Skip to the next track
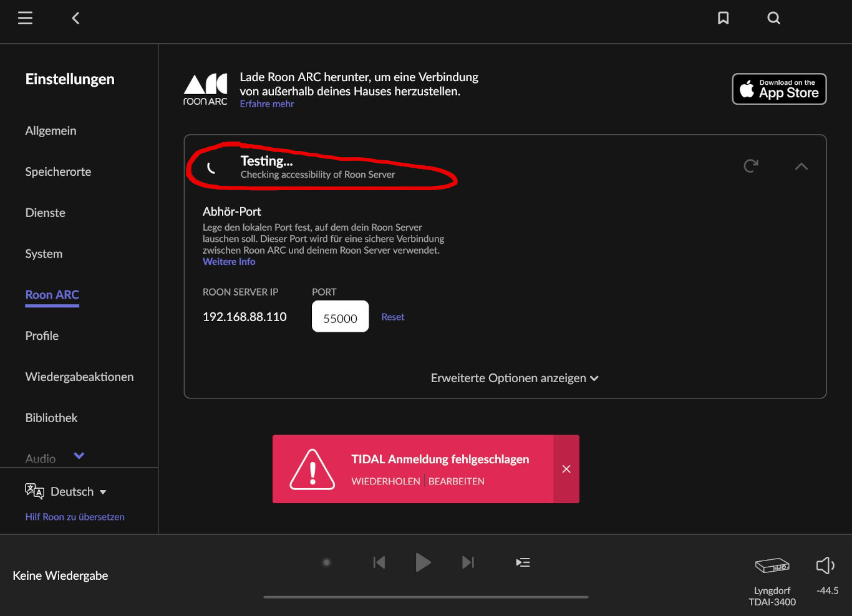852x616 pixels. (468, 562)
